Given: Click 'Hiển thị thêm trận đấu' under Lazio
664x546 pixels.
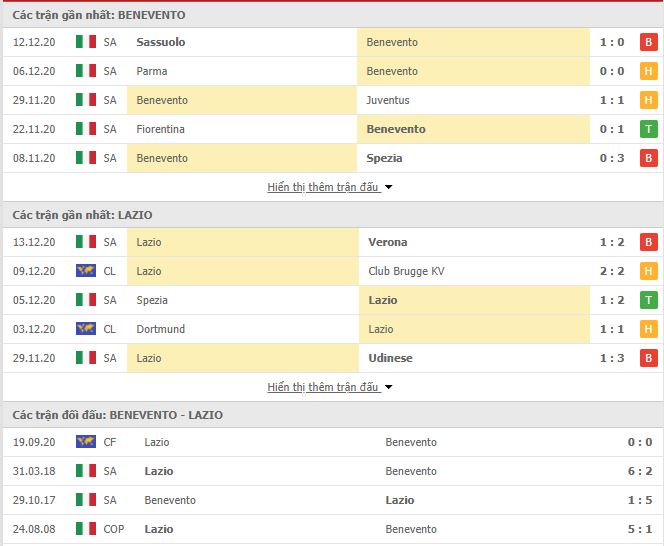Looking at the screenshot, I should [323, 387].
